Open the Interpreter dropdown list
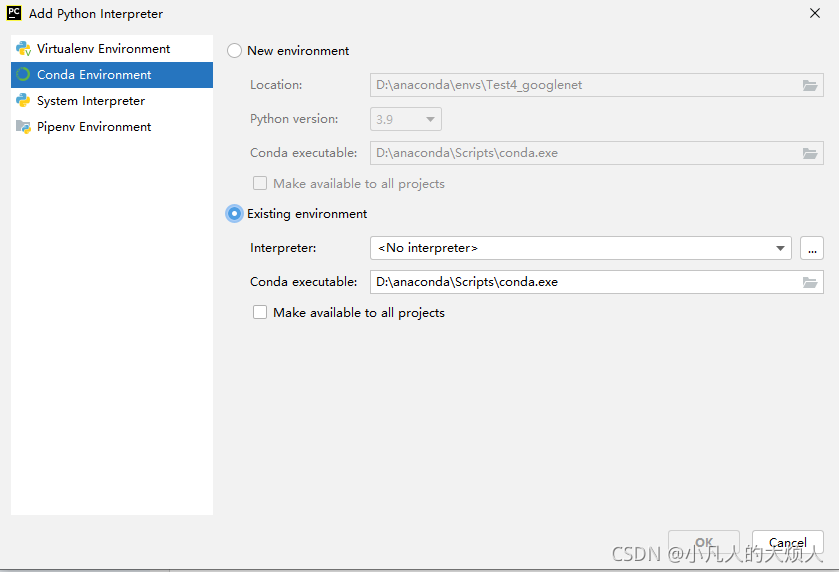 coord(581,248)
